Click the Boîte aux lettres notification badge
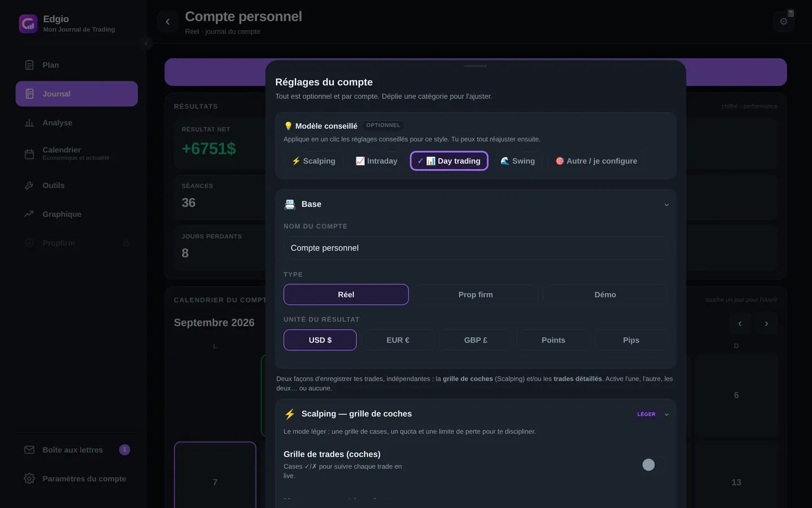 (x=125, y=450)
